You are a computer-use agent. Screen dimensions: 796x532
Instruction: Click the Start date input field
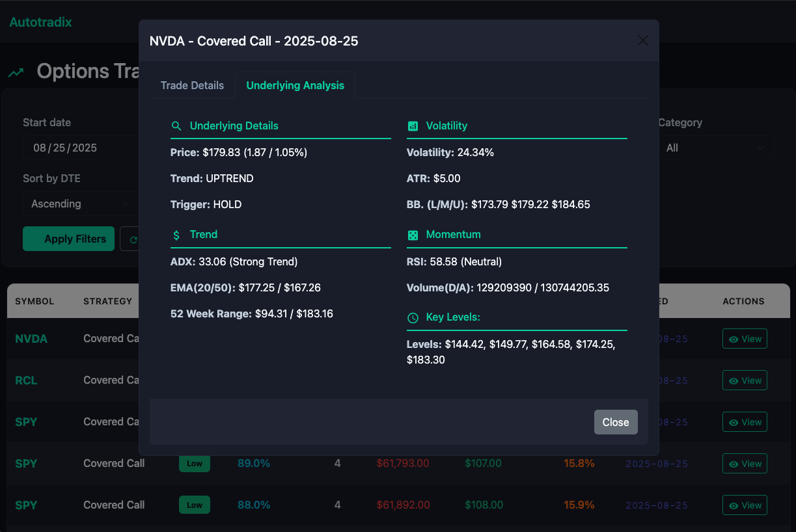[81, 148]
